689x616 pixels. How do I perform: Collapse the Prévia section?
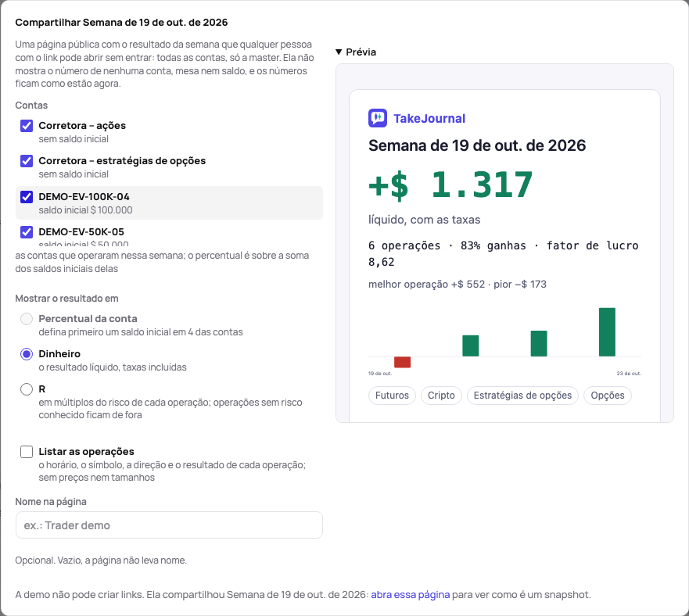click(x=356, y=52)
